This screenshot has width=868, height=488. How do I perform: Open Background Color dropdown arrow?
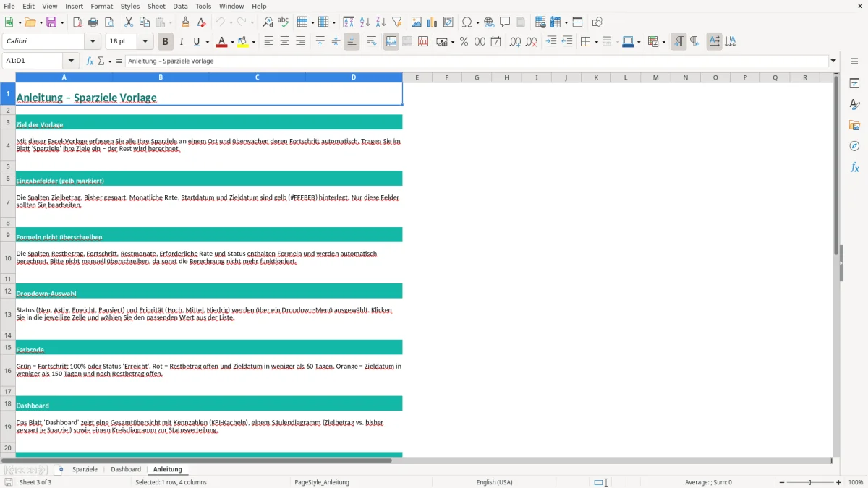click(x=253, y=42)
